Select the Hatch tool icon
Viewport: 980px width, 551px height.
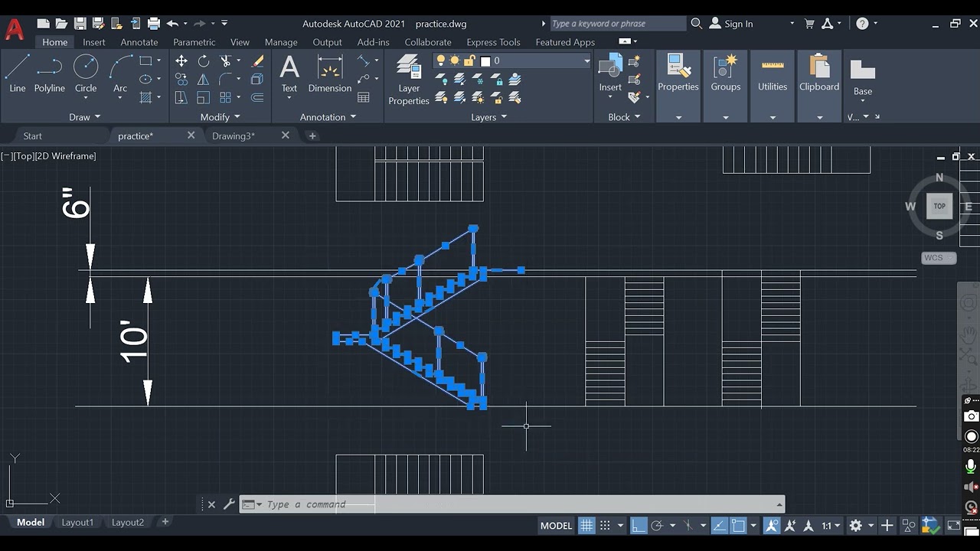pos(145,97)
